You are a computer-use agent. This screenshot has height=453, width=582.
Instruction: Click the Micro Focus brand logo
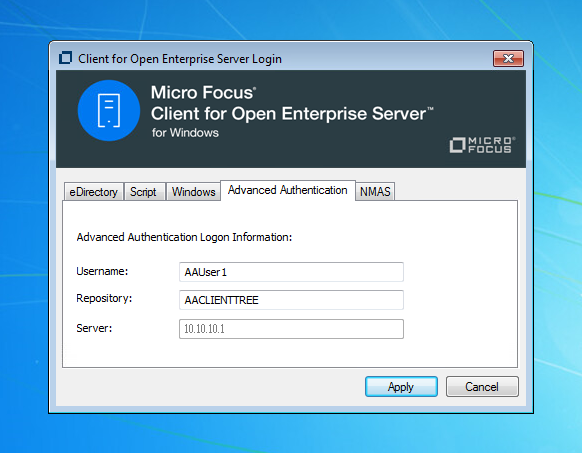[x=482, y=145]
